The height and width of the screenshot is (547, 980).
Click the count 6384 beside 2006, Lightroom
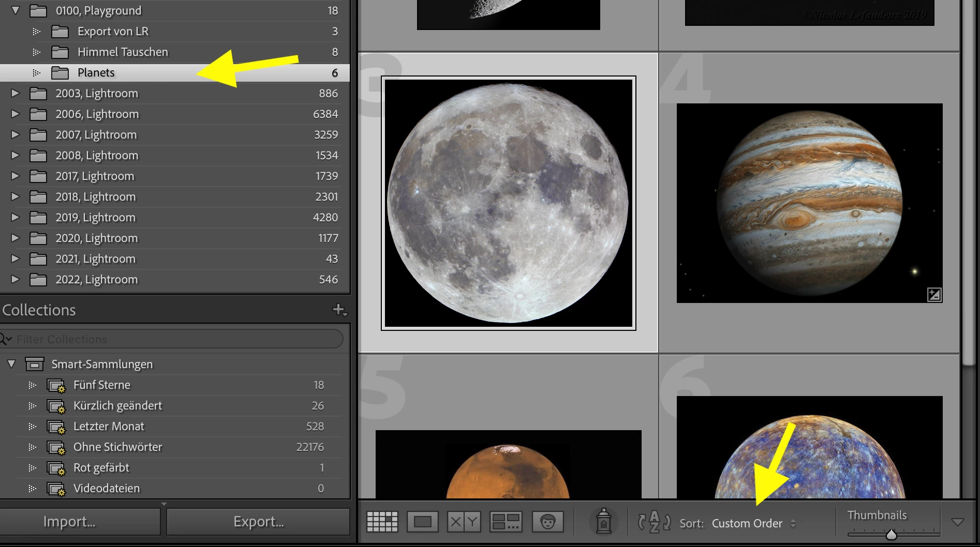[325, 114]
